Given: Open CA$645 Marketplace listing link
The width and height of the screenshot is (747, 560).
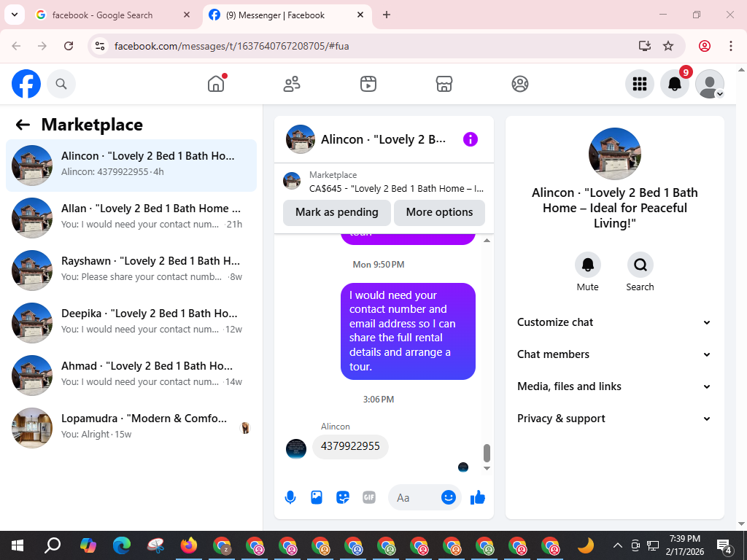Looking at the screenshot, I should 384,182.
